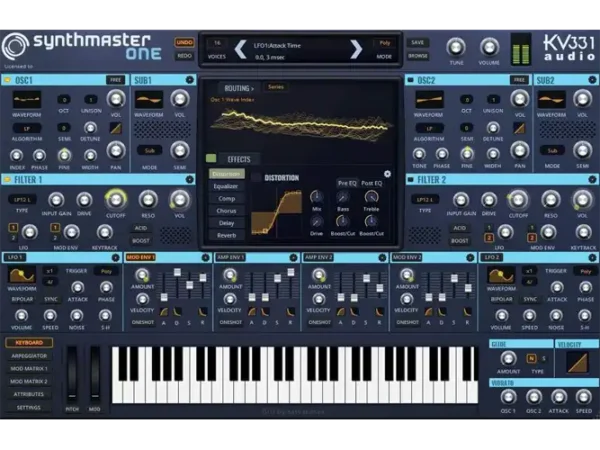Open the Filter 2 options circle icon
600x450 pixels.
pyautogui.click(x=592, y=179)
